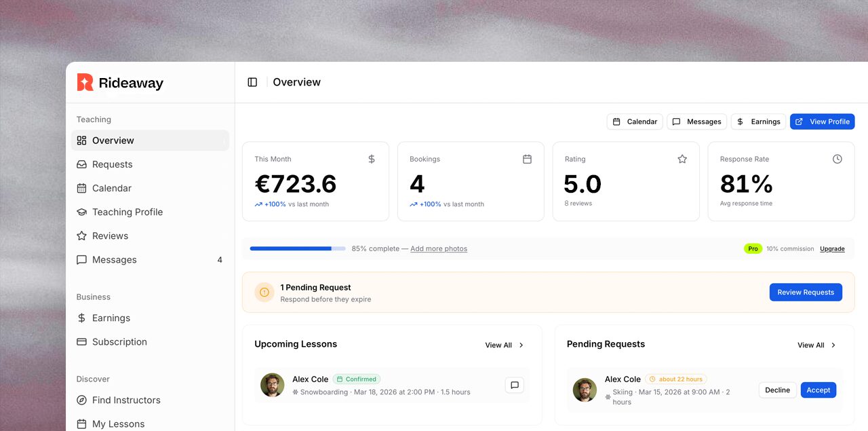Click dollar icon on This Month card
This screenshot has height=431, width=868.
click(372, 159)
